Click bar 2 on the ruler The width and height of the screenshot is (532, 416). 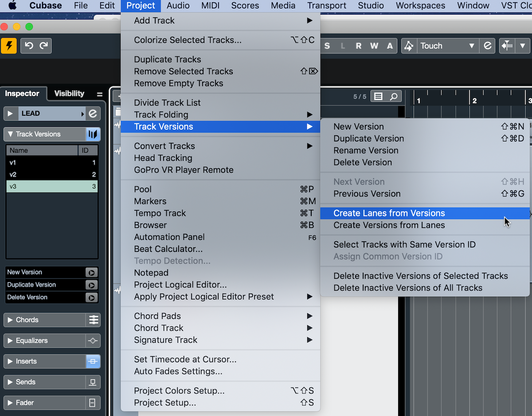tap(474, 101)
